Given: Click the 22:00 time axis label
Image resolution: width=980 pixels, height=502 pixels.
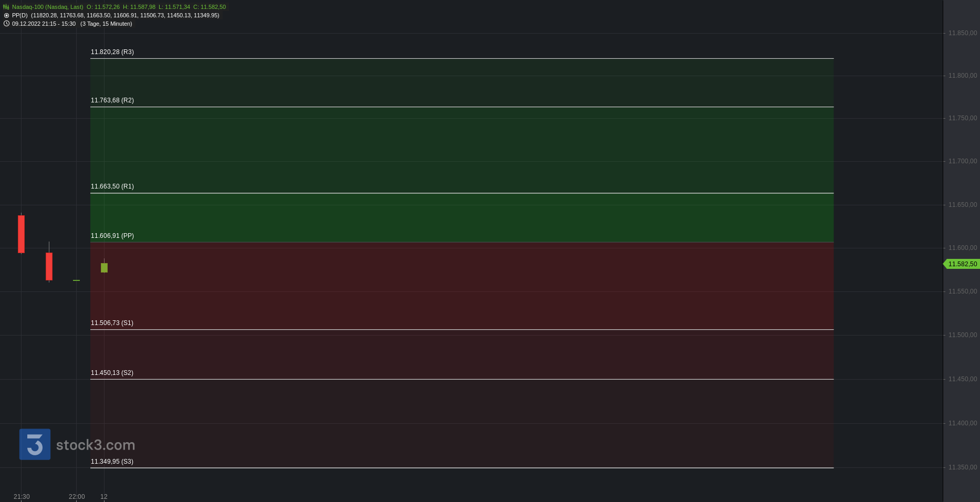Looking at the screenshot, I should coord(77,497).
